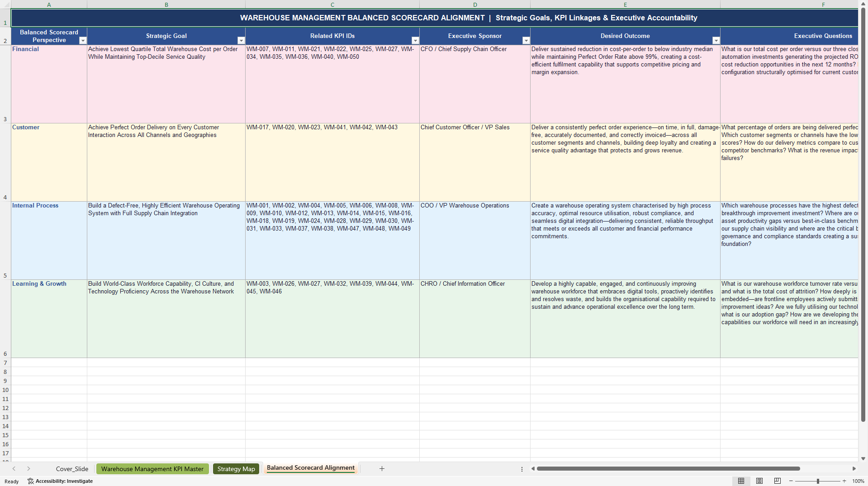Select column A header
Screen dimensions: 868x486
pyautogui.click(x=49, y=5)
